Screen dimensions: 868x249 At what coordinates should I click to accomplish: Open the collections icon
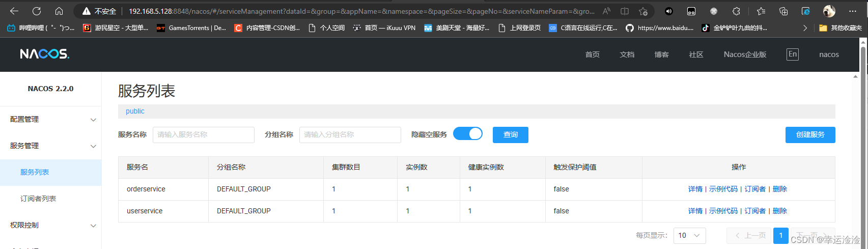783,11
